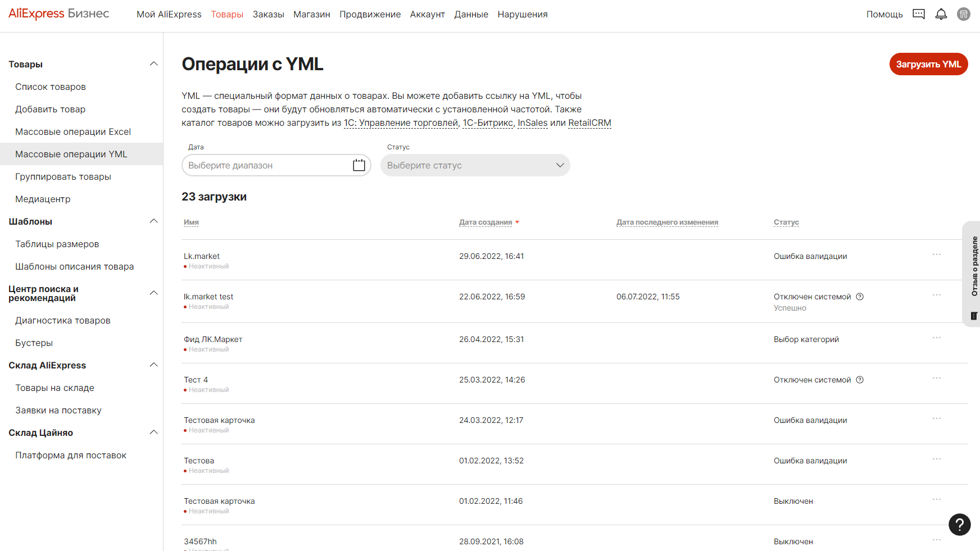
Task: Open Массовые операции YML
Action: click(x=71, y=154)
